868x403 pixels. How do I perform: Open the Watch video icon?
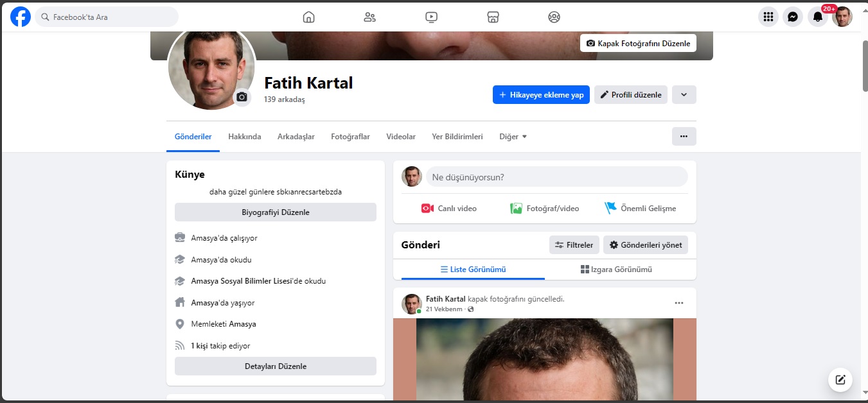431,17
